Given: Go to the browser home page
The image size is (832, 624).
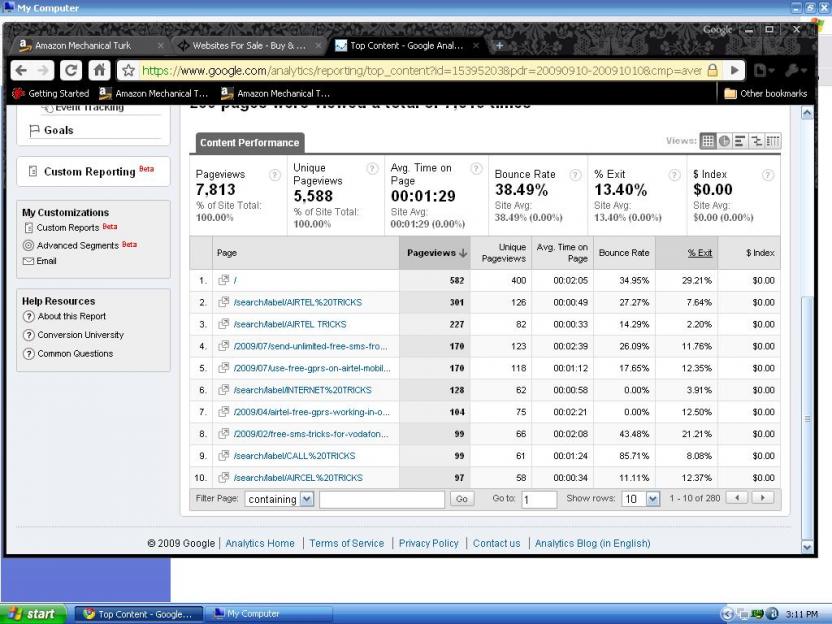Looking at the screenshot, I should [x=99, y=70].
